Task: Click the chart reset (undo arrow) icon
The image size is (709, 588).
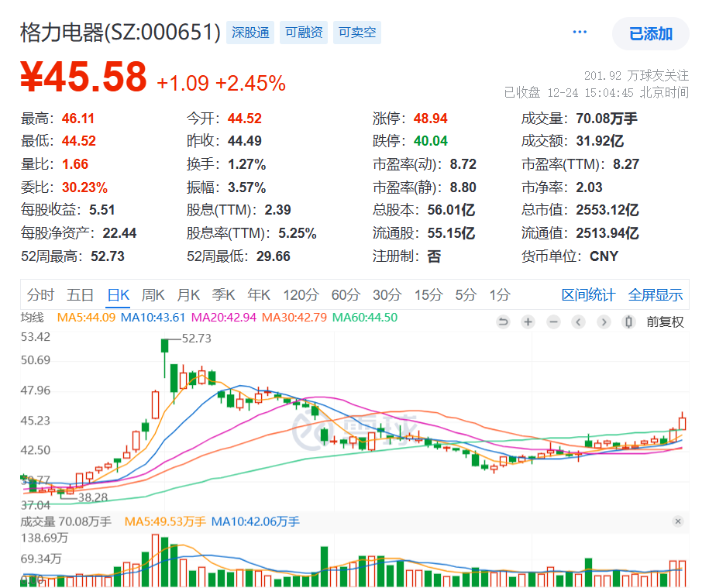Action: tap(503, 322)
